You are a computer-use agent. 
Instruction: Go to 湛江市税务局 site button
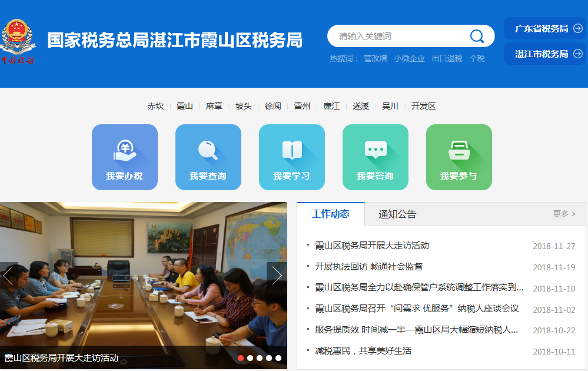[x=545, y=54]
